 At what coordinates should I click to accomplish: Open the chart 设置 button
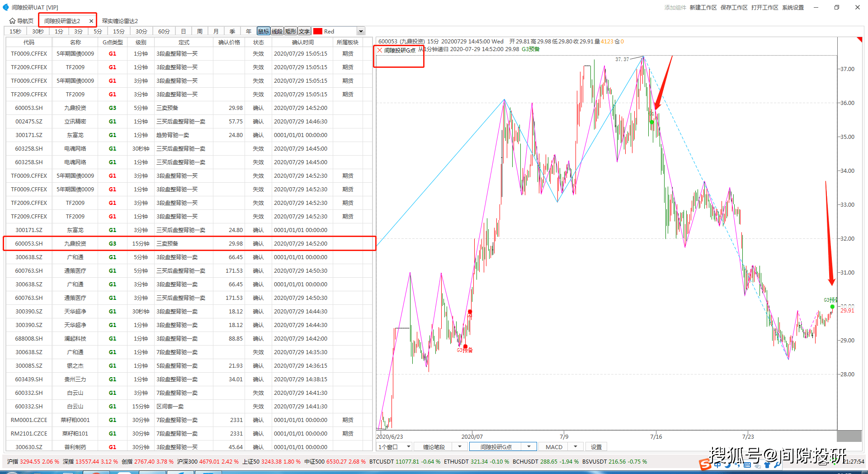[x=596, y=447]
